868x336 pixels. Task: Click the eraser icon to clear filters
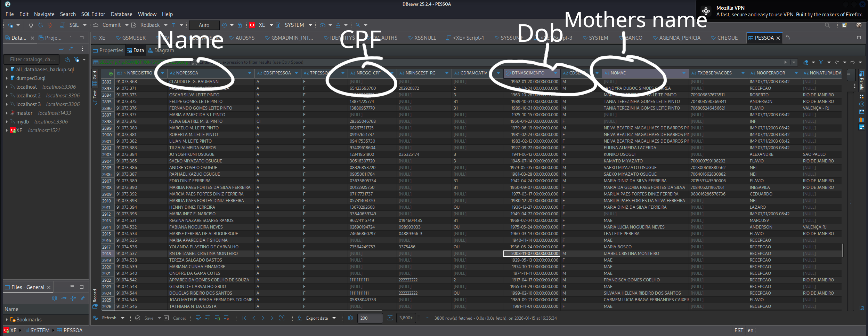tap(806, 62)
